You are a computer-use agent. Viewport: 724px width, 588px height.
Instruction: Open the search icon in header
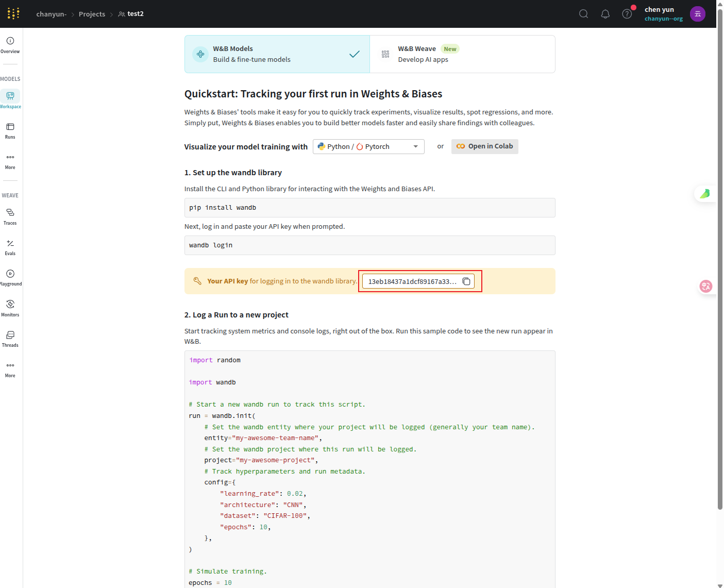pos(583,14)
